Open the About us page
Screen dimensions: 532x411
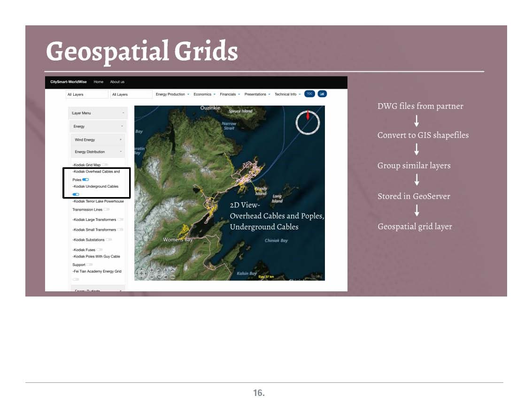click(117, 82)
